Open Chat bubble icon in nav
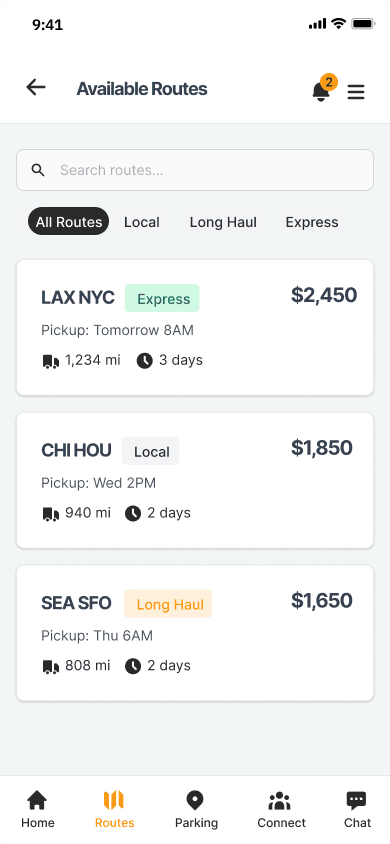The width and height of the screenshot is (390, 844). click(x=357, y=810)
